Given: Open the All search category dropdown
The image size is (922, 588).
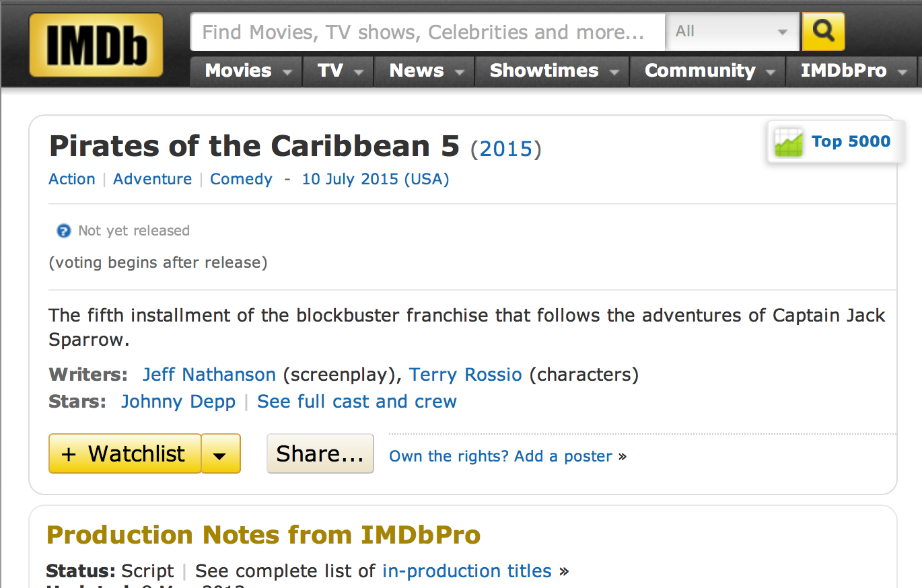Looking at the screenshot, I should tap(732, 32).
